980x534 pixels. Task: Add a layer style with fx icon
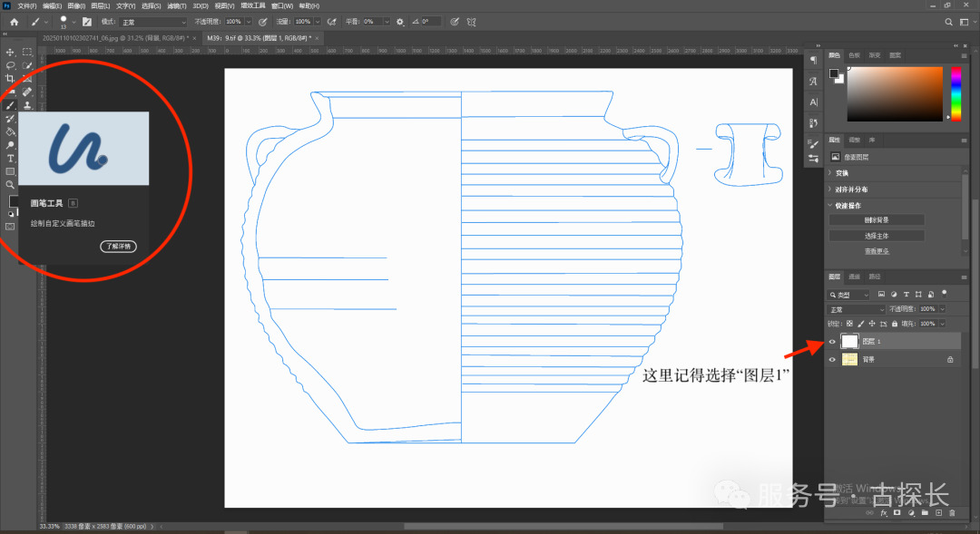point(884,513)
